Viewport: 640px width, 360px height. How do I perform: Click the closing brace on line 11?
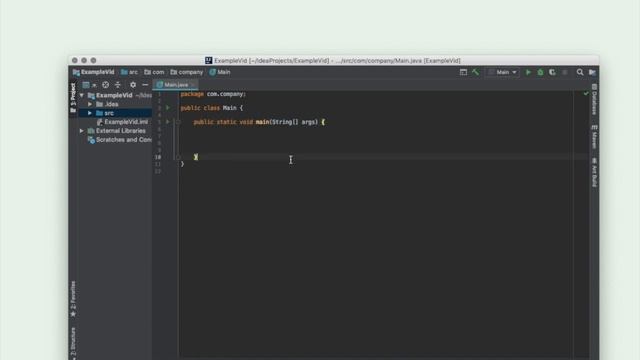click(182, 164)
